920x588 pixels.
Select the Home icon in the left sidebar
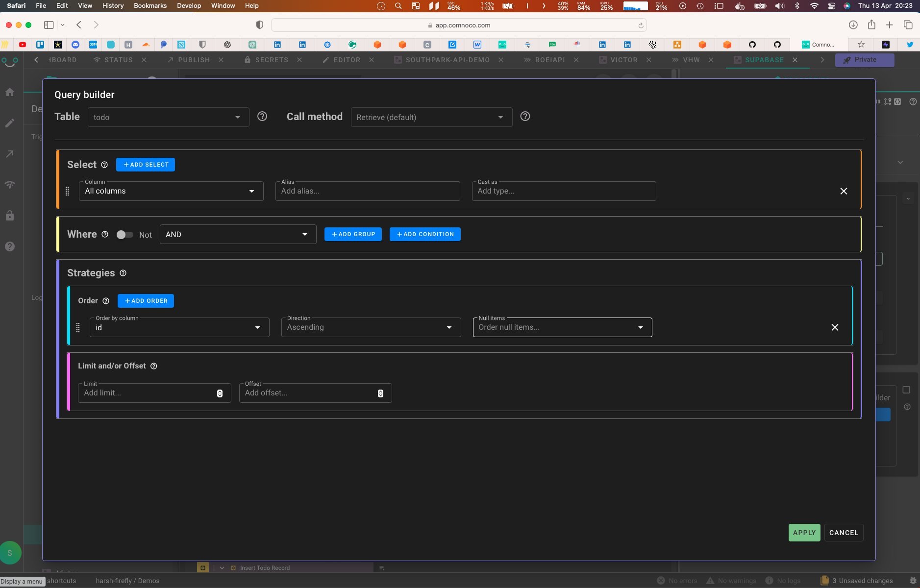[x=10, y=92]
